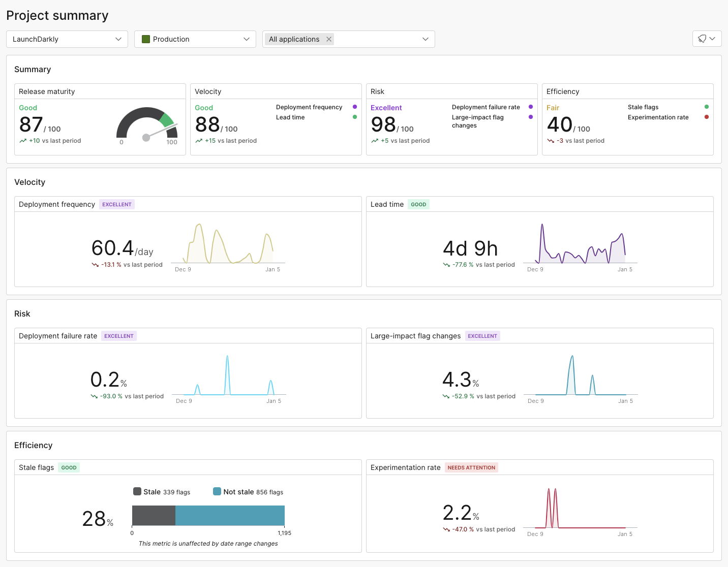Click the Release maturity gauge needle
The height and width of the screenshot is (567, 728).
161,131
